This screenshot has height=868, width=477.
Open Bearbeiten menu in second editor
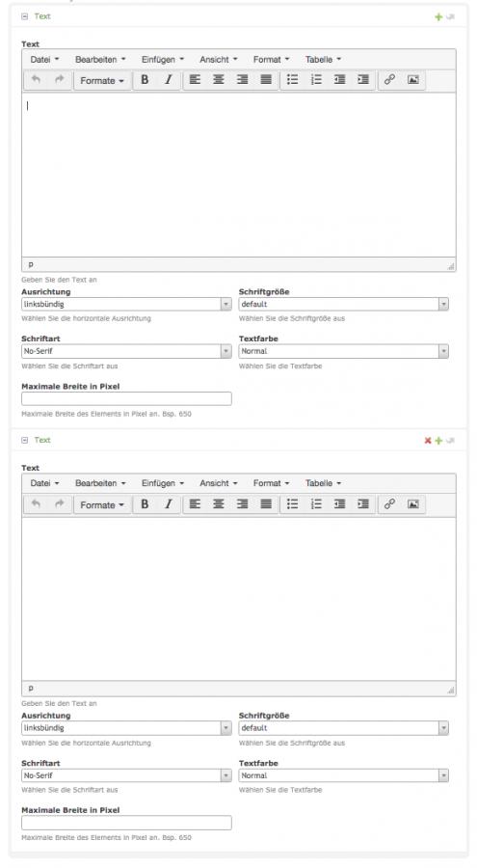coord(100,483)
